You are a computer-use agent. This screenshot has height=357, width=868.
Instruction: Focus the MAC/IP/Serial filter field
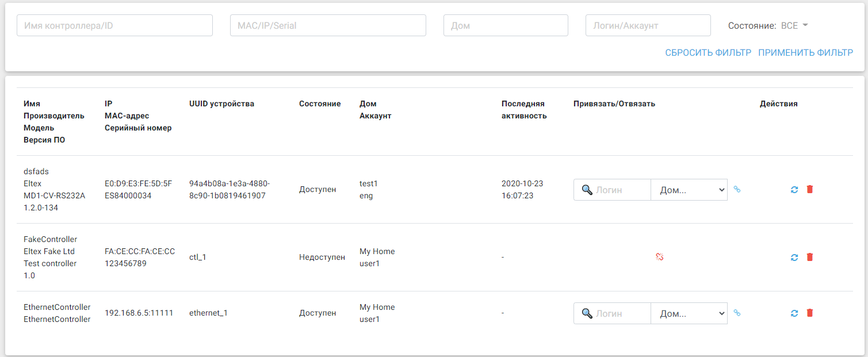point(328,26)
